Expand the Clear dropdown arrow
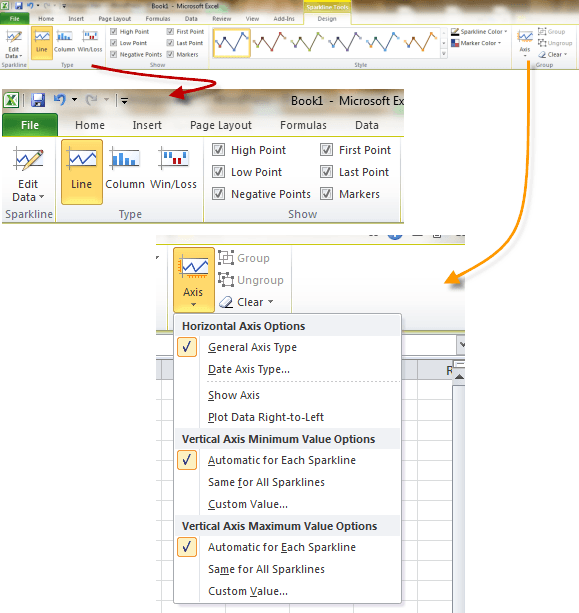Image resolution: width=579 pixels, height=613 pixels. coord(271,302)
